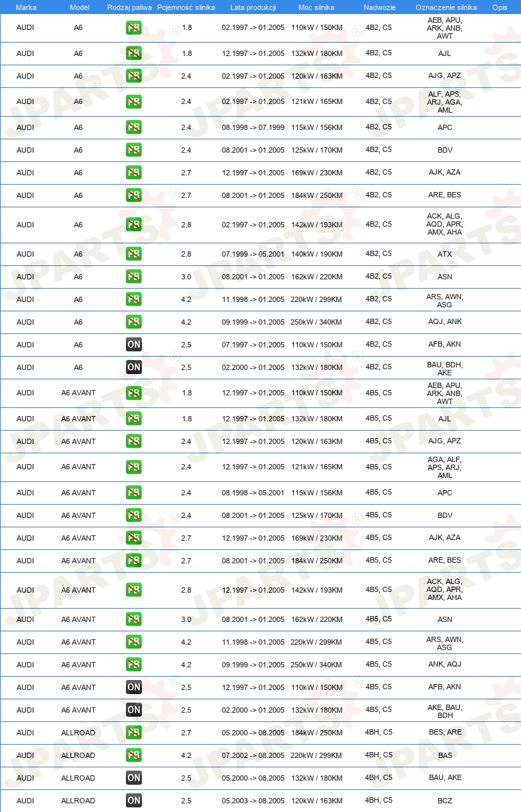
Task: Click the Pojemność silnika column header
Action: point(186,7)
